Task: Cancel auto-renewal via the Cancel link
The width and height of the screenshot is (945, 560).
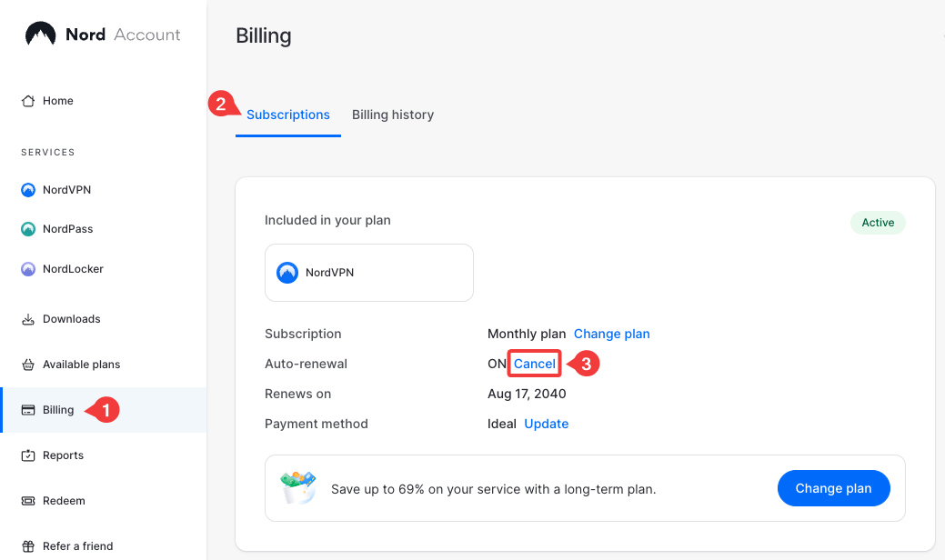Action: click(x=535, y=364)
